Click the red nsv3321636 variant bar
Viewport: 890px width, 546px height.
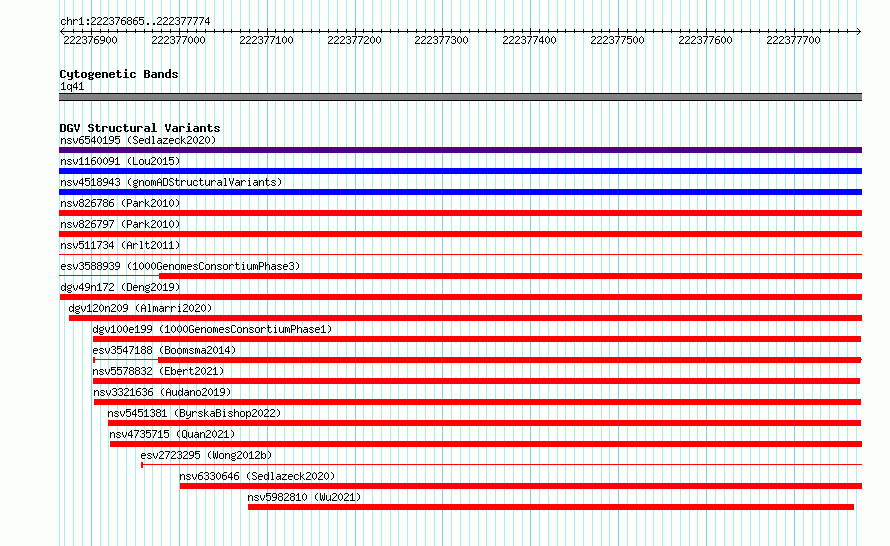(x=477, y=402)
